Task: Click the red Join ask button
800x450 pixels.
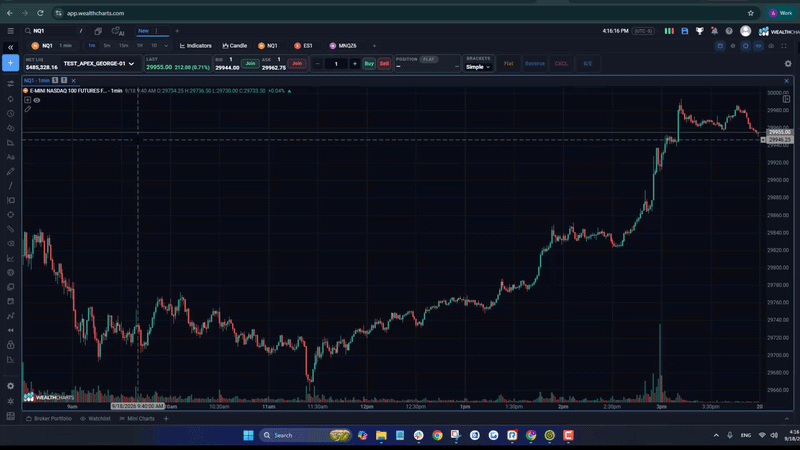Action: [x=297, y=64]
